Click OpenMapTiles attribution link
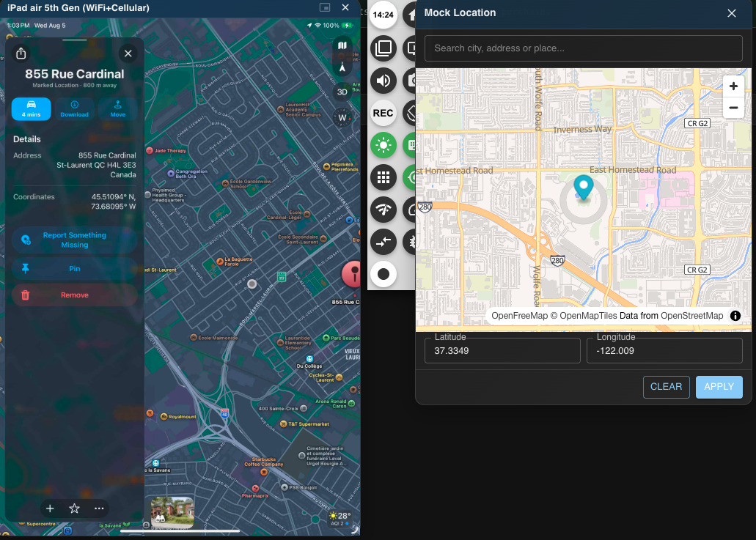The image size is (756, 540). tap(588, 316)
